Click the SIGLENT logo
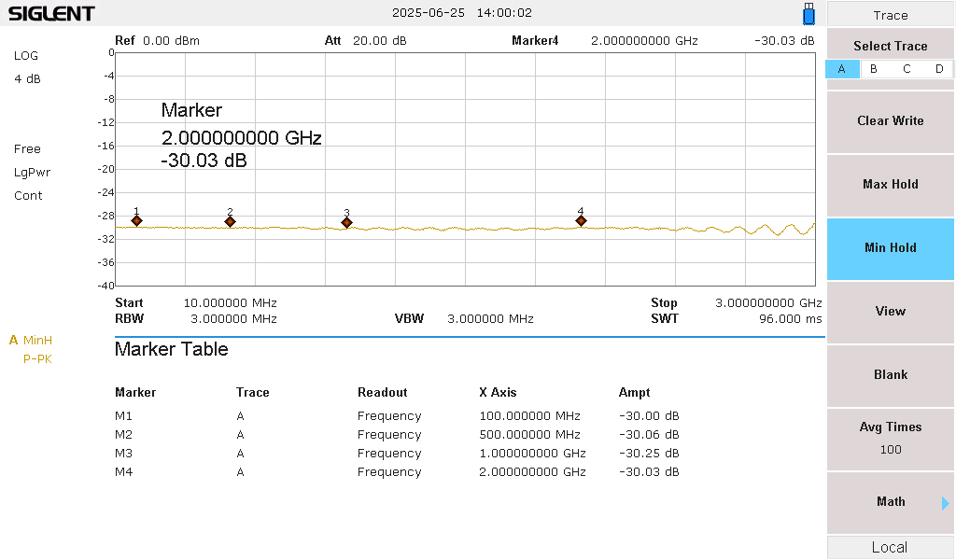 point(49,13)
